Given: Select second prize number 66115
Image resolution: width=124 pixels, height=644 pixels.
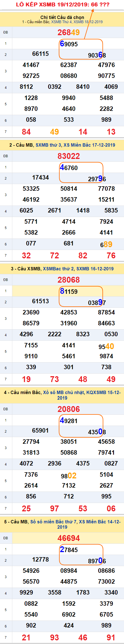Looking at the screenshot, I should (41, 54).
